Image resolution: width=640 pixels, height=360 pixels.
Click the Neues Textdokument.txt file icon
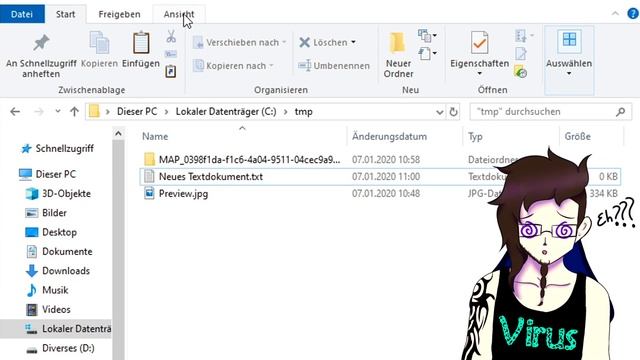[149, 176]
